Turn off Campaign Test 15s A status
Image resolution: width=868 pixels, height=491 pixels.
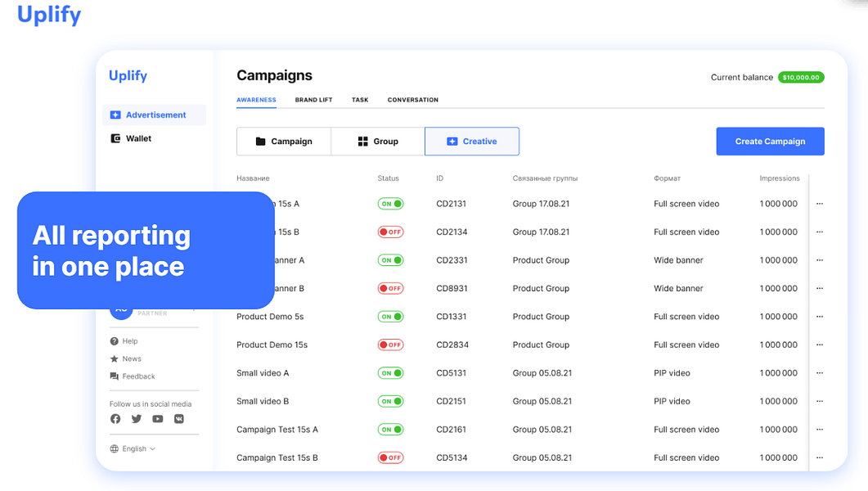390,430
